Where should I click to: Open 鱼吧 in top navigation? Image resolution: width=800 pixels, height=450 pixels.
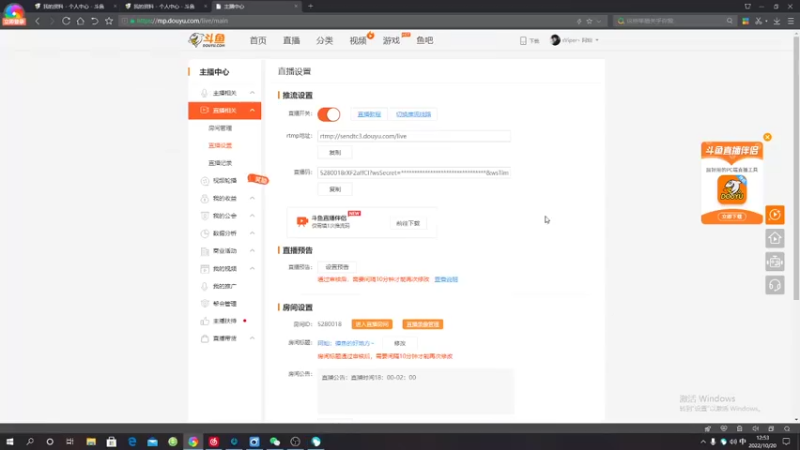tap(424, 40)
